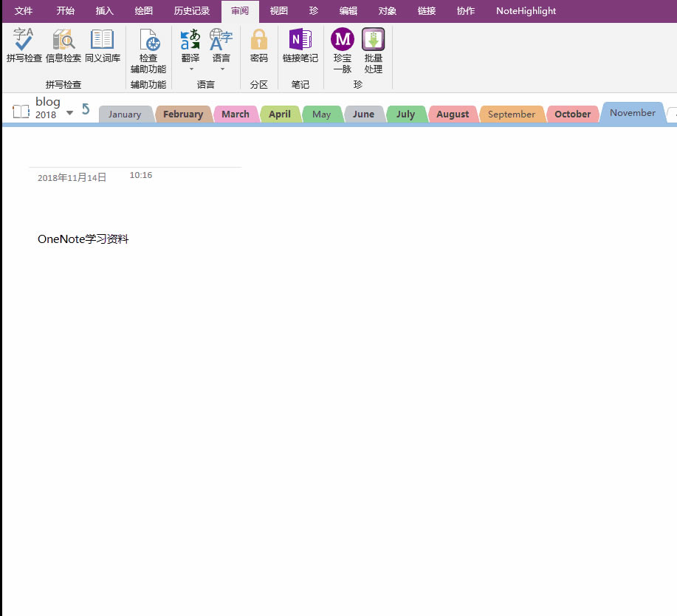Open the NoteHighlight menu tab

pyautogui.click(x=525, y=10)
